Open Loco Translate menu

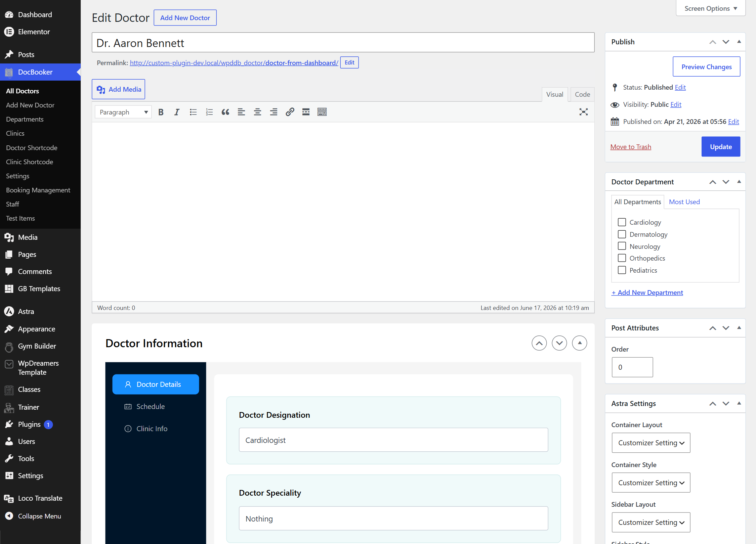click(x=40, y=498)
